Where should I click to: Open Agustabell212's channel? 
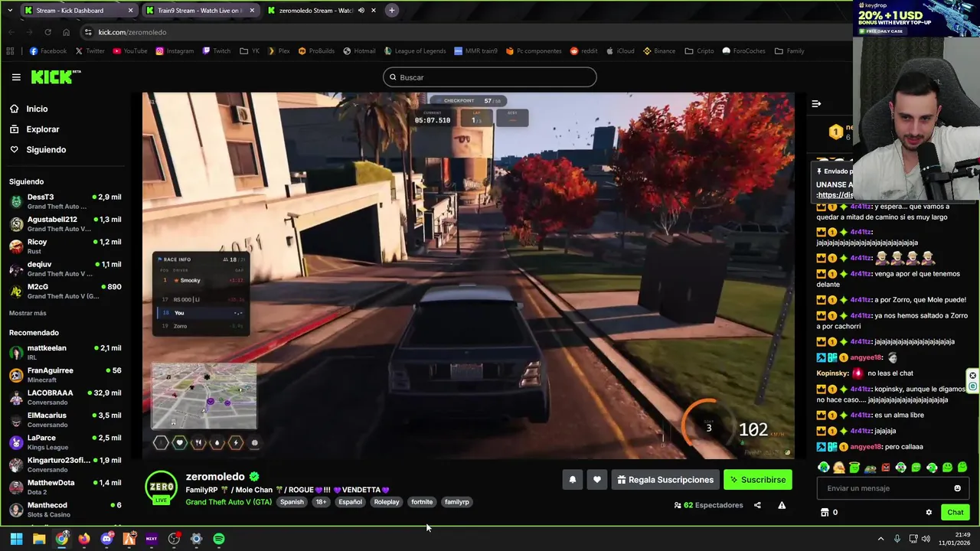point(65,223)
